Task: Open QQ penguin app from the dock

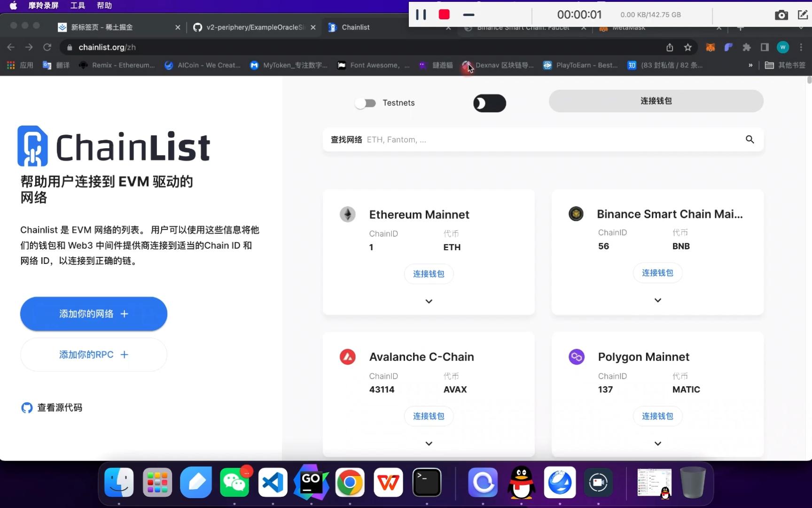Action: point(521,482)
